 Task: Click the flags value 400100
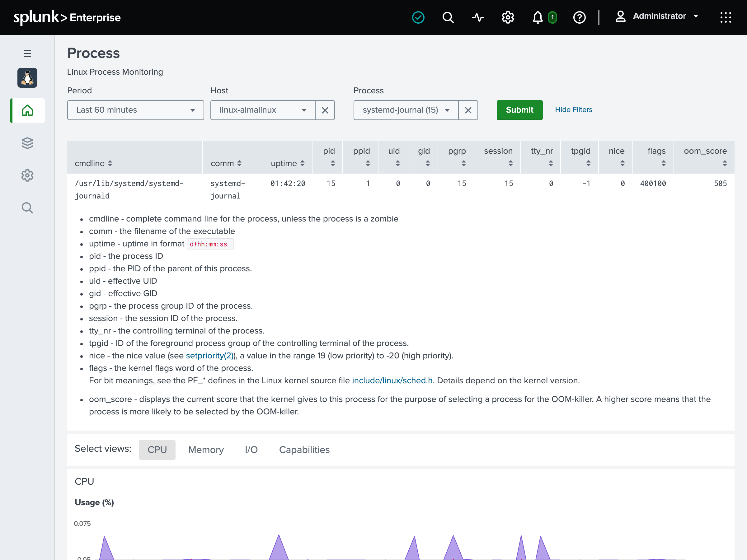653,183
